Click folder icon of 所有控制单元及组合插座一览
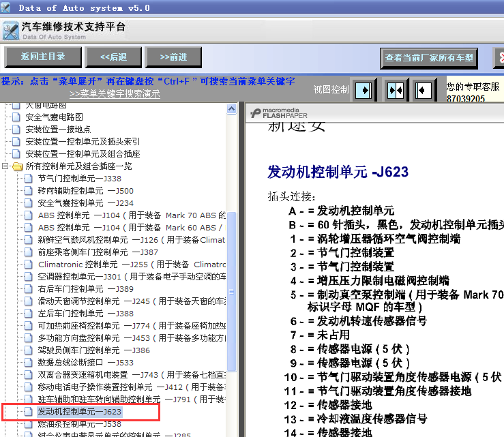Screen dimensions: 504x437 [17, 166]
